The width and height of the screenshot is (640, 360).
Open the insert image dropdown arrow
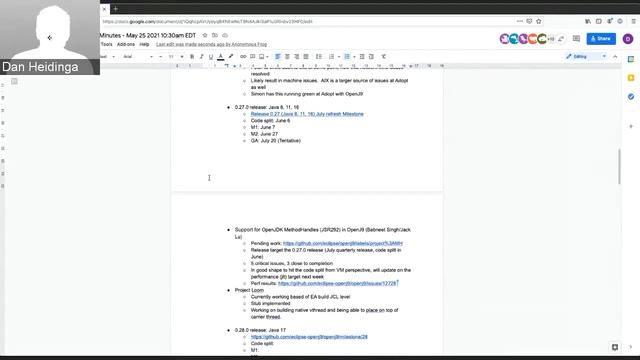click(x=267, y=57)
